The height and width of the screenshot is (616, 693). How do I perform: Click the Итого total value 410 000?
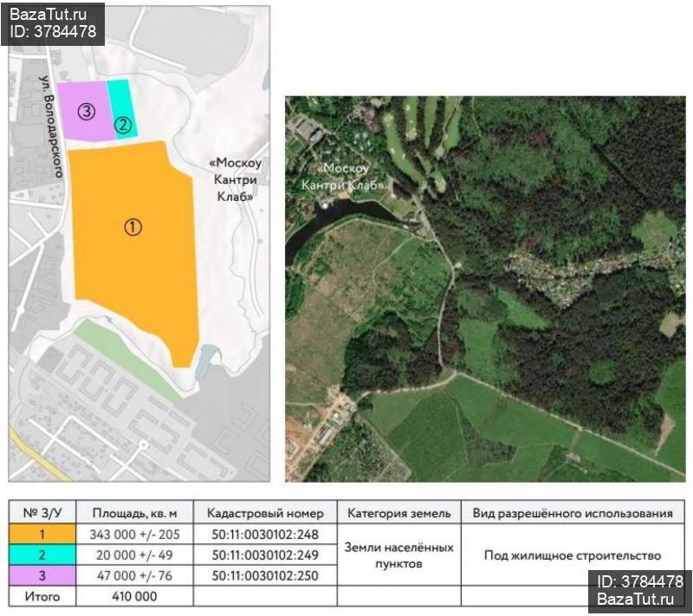coord(133,596)
